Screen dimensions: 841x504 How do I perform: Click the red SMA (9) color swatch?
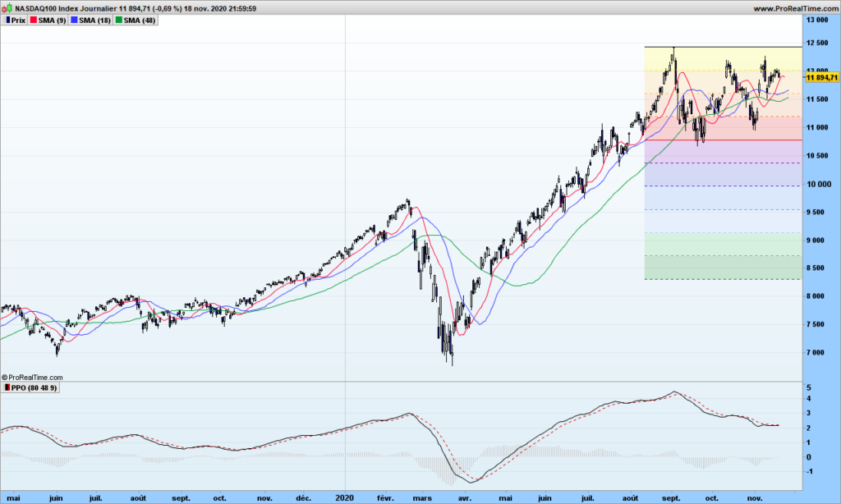(33, 21)
